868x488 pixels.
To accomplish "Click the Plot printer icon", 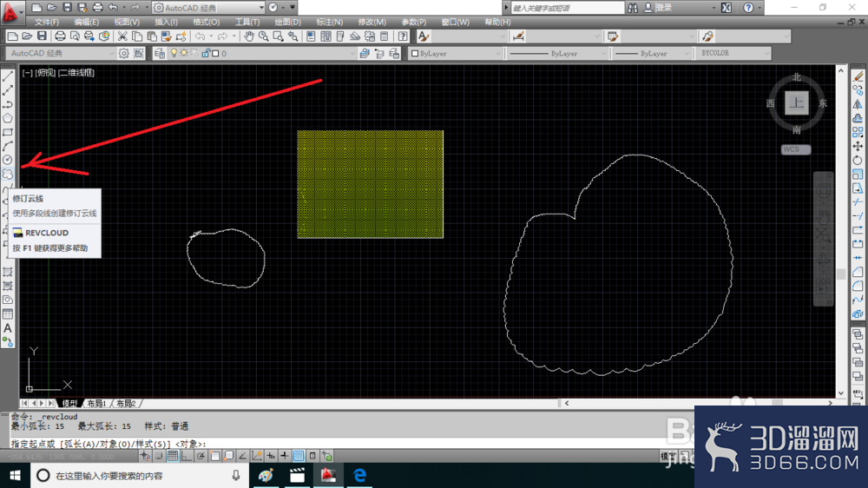I will (x=60, y=36).
